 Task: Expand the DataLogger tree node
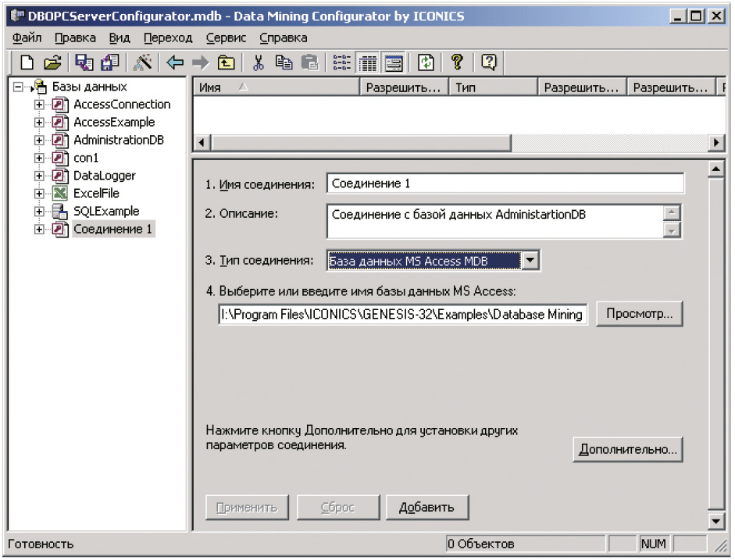pos(39,177)
